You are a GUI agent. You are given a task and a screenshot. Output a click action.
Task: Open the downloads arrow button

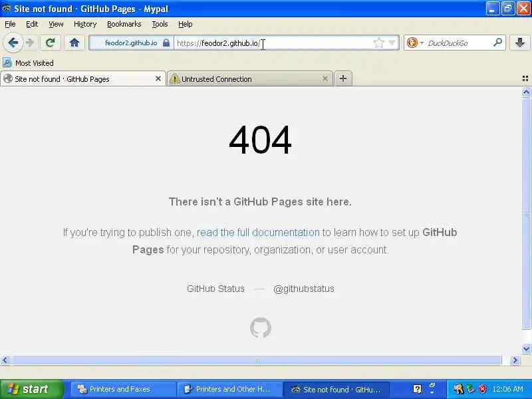point(520,43)
